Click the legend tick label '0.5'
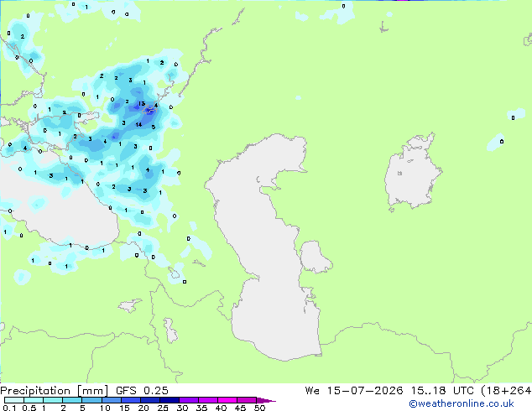The height and width of the screenshot is (411, 532). tap(29, 408)
